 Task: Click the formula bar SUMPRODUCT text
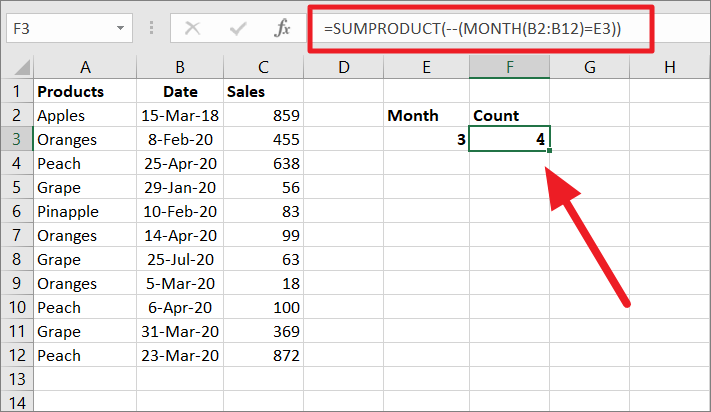click(x=472, y=29)
